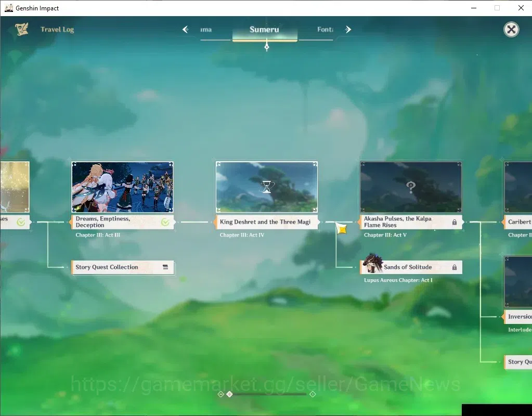Image resolution: width=532 pixels, height=416 pixels.
Task: Click Genshin Impact title bar icon
Action: [x=8, y=8]
